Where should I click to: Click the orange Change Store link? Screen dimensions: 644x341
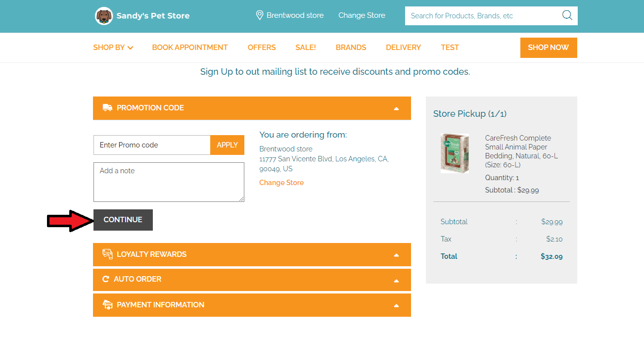click(281, 183)
